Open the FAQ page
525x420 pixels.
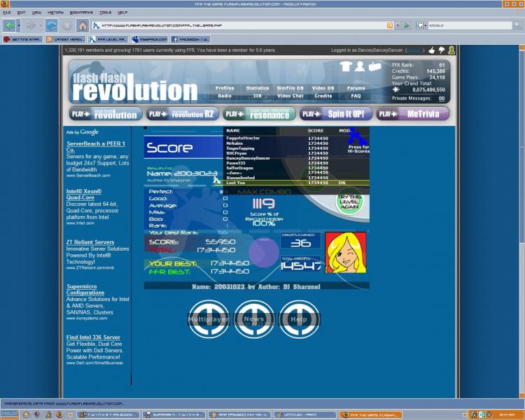[x=356, y=96]
